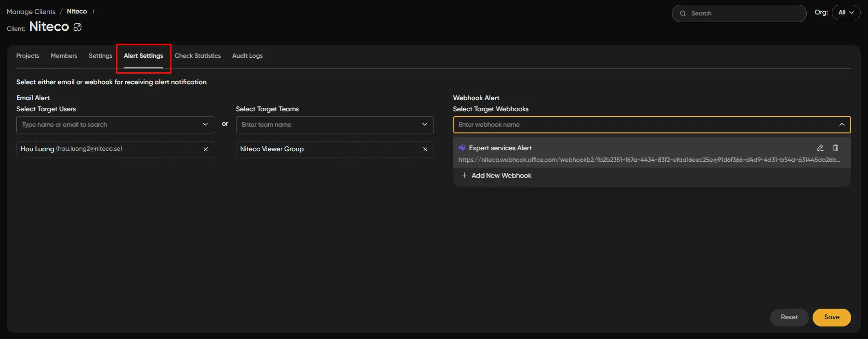The height and width of the screenshot is (339, 868).
Task: Click the open-in-new icon beside Niteco title
Action: pos(78,27)
